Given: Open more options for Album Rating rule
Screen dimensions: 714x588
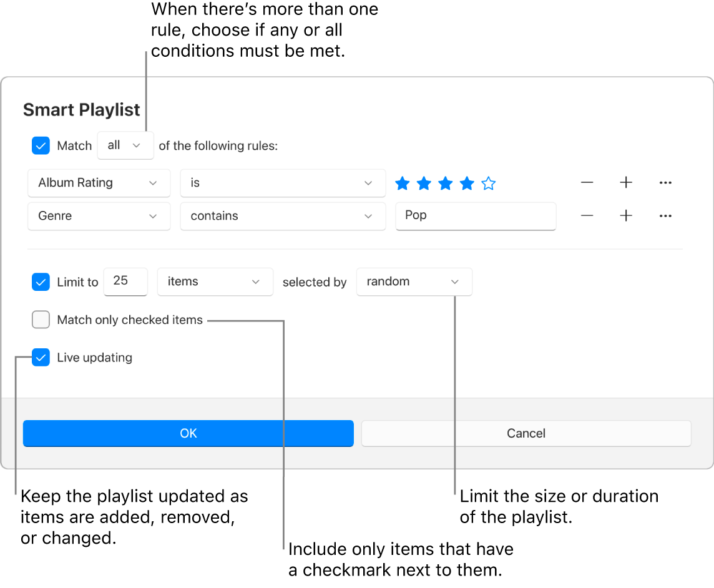Looking at the screenshot, I should [665, 183].
